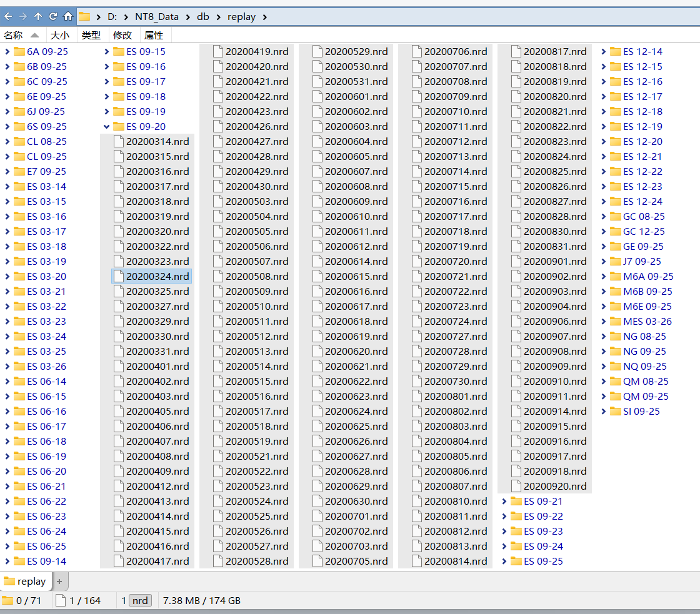Image resolution: width=700 pixels, height=614 pixels.
Task: Click the folder icon in address bar
Action: [84, 16]
